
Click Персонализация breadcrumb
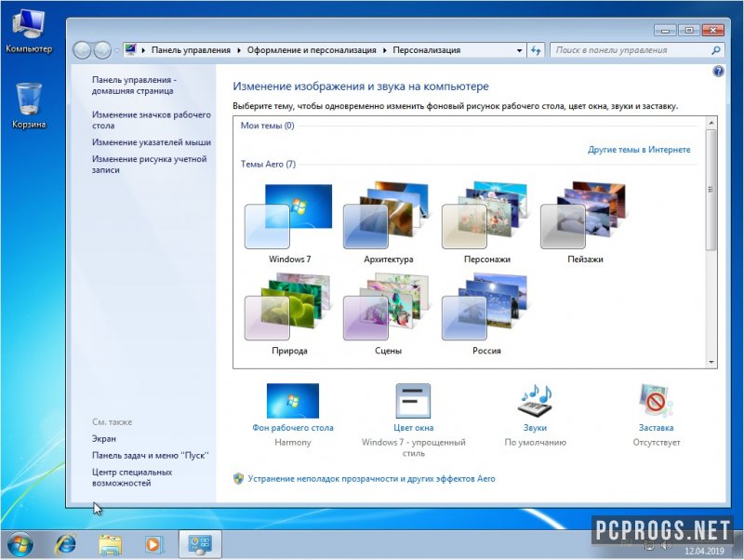point(426,50)
